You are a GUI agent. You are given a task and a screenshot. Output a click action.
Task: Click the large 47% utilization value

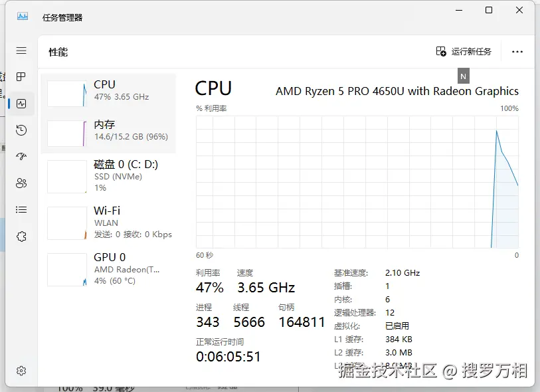210,288
